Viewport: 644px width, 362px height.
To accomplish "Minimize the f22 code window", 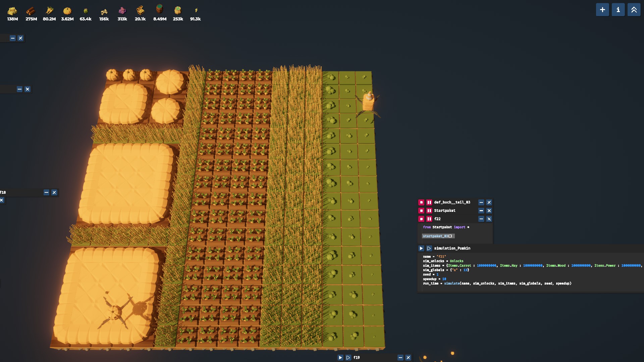I will (x=481, y=219).
